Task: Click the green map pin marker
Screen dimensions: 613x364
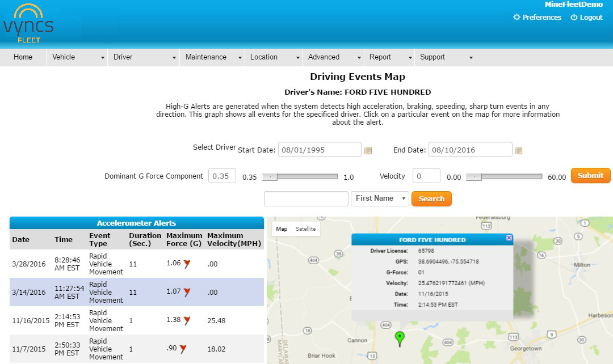Action: tap(400, 338)
